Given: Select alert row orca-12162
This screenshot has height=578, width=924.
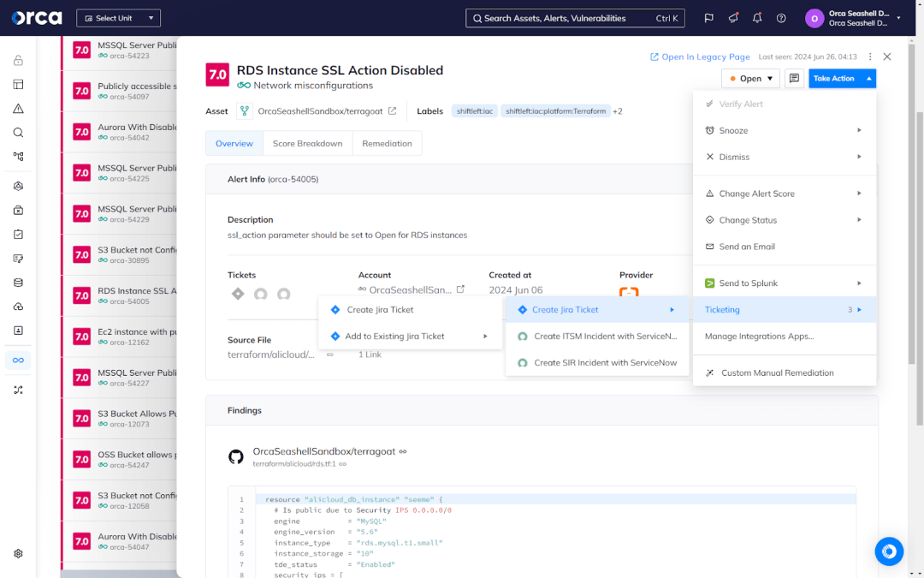Looking at the screenshot, I should [120, 337].
